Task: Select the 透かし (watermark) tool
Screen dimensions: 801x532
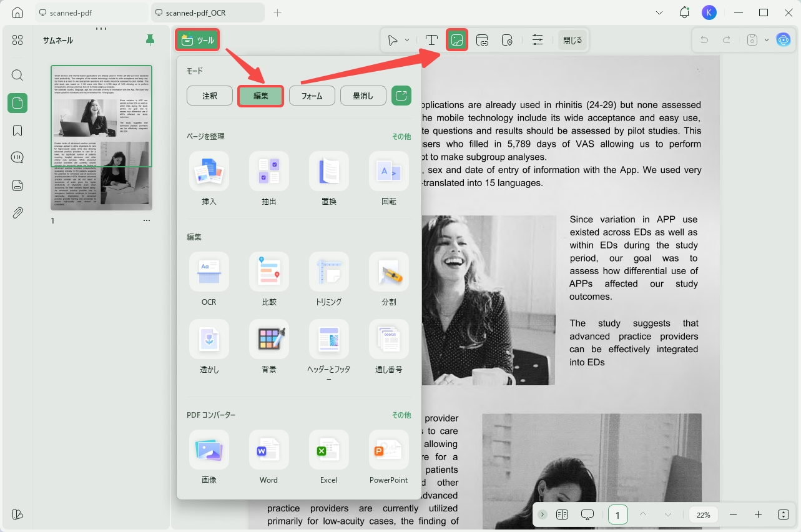Action: pos(209,348)
